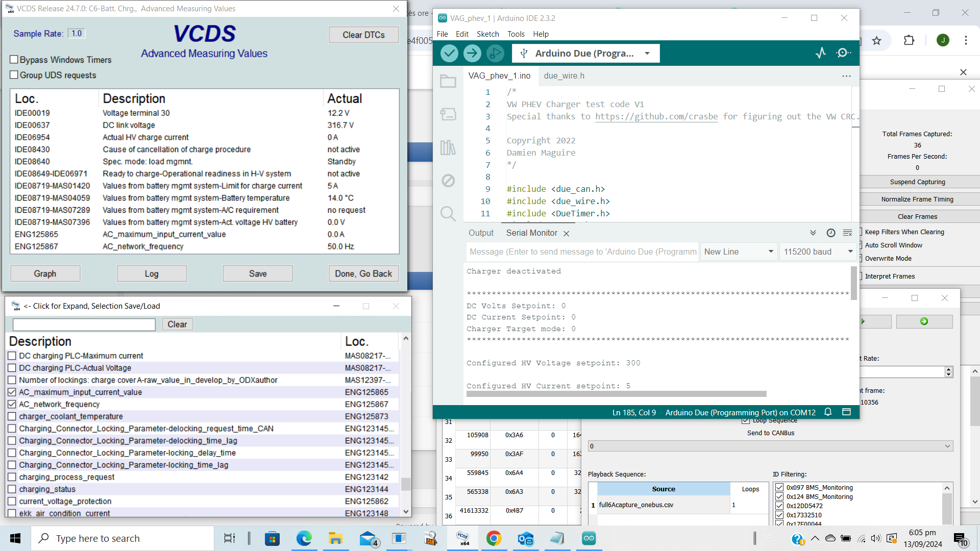Open the 115200 baud rate dropdown
The width and height of the screenshot is (980, 551).
818,252
